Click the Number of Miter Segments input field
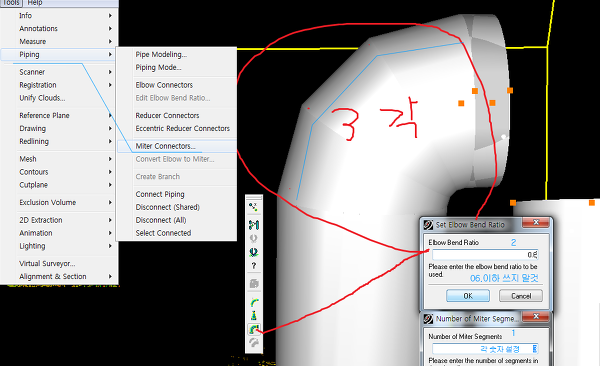The width and height of the screenshot is (600, 366). [485, 349]
